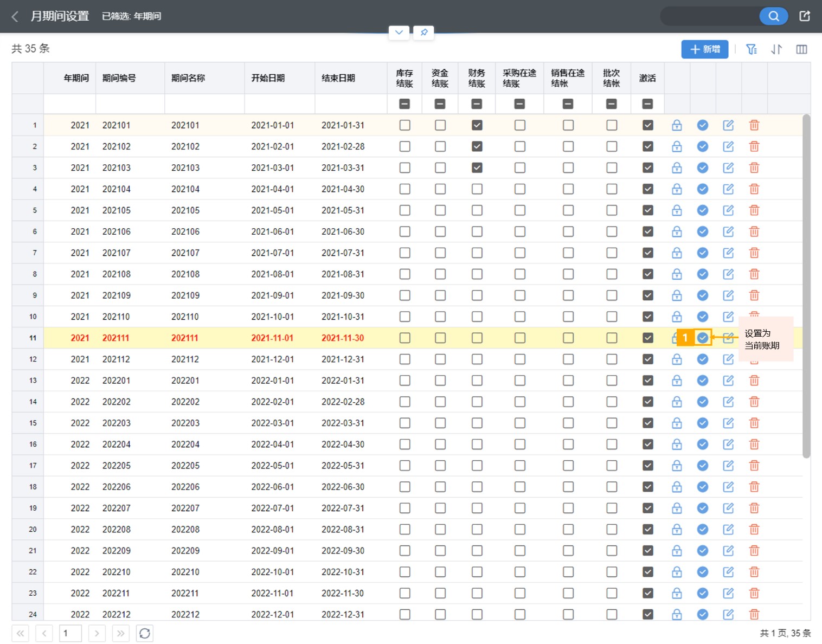Screen dimensions: 822x644
Task: Open the column settings icon
Action: [x=801, y=49]
